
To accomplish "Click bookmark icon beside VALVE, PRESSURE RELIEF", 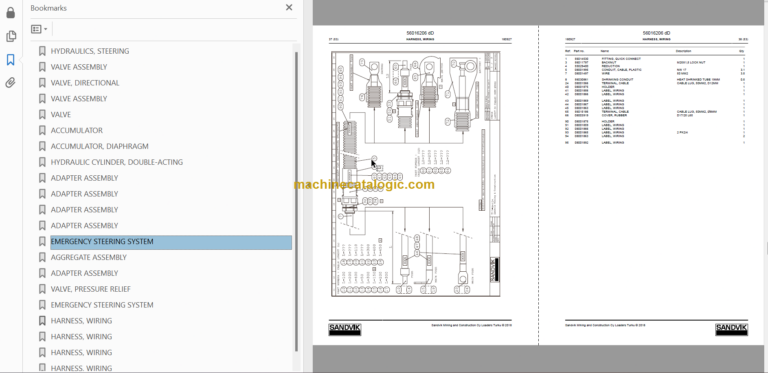I will pos(42,289).
